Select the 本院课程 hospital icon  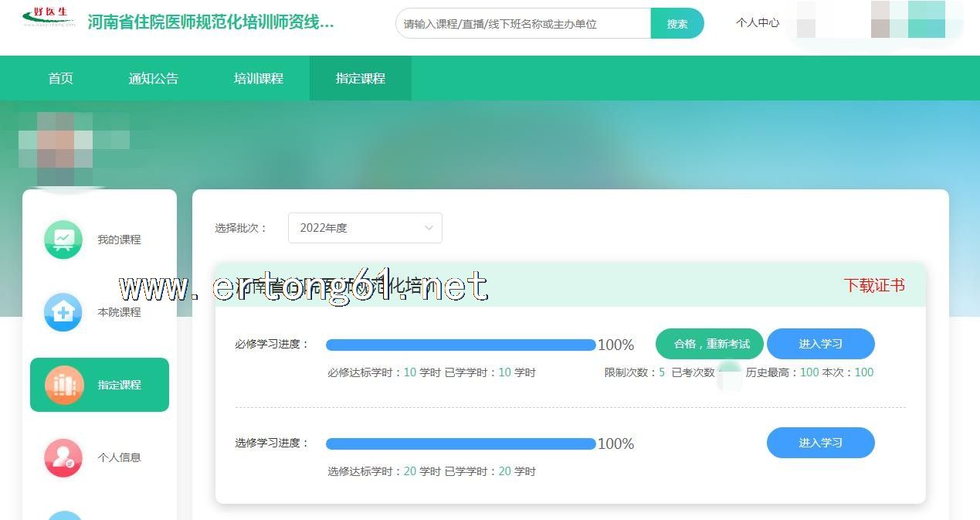(63, 312)
